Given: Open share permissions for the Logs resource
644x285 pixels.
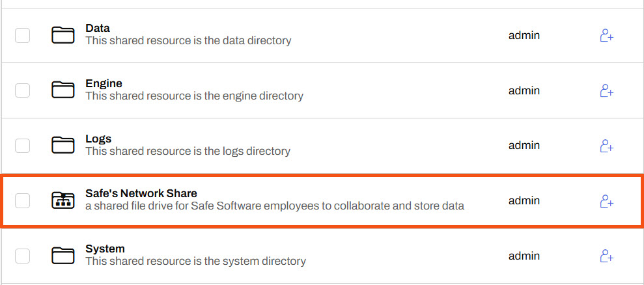Looking at the screenshot, I should pos(606,145).
